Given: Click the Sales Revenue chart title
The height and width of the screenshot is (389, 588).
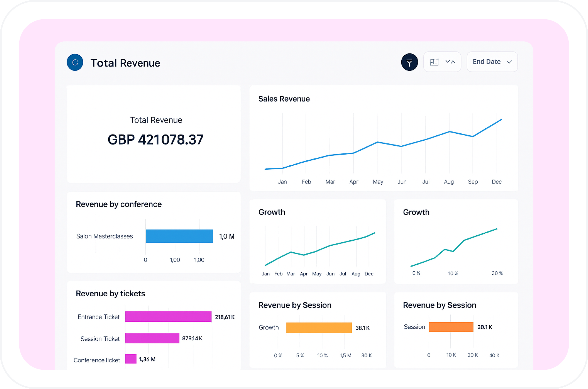Looking at the screenshot, I should pos(284,99).
